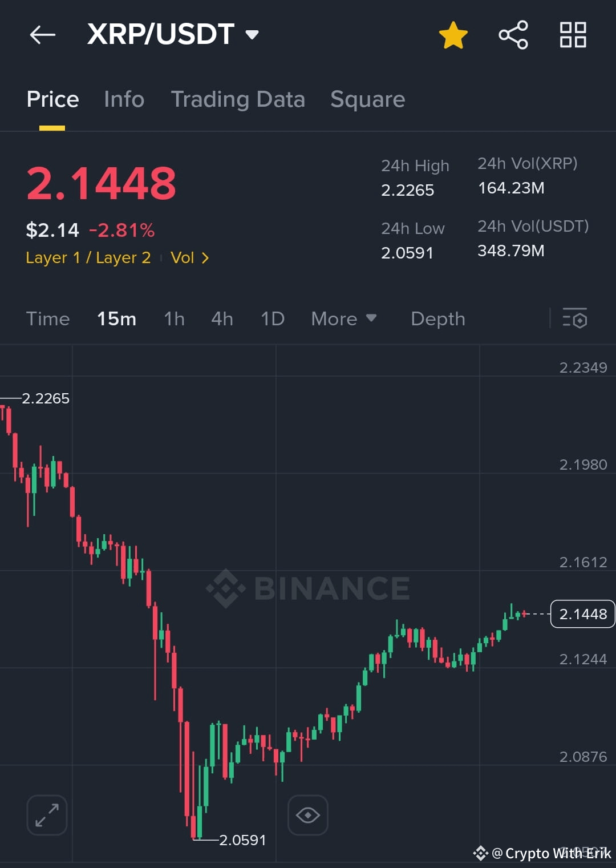The height and width of the screenshot is (868, 616).
Task: Open chart indicator settings icon
Action: [x=575, y=318]
